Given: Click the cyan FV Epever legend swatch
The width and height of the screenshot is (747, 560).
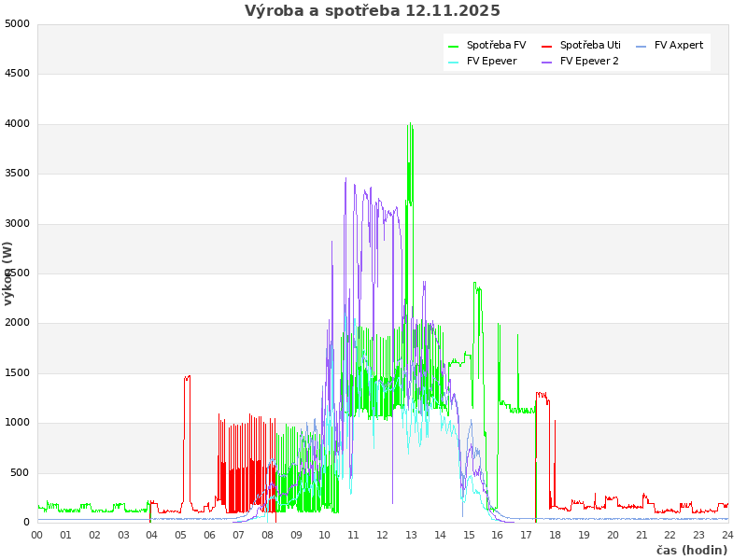Looking at the screenshot, I should (454, 62).
